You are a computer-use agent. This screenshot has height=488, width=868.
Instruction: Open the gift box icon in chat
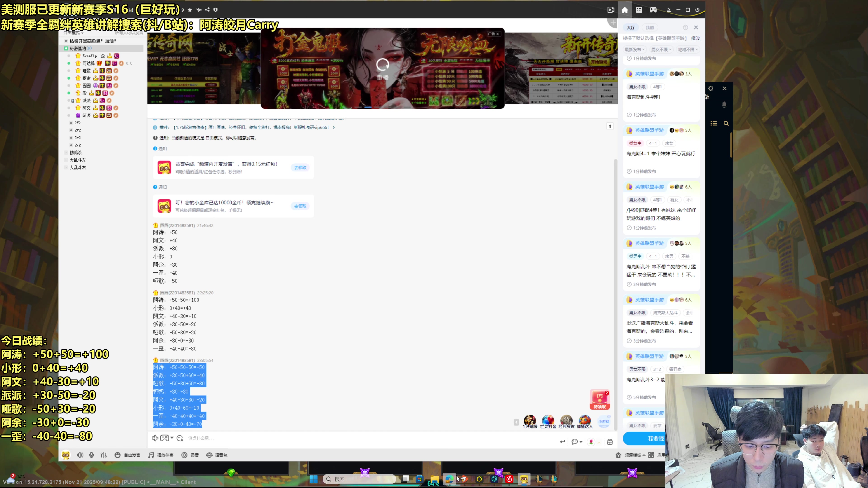coord(610,442)
